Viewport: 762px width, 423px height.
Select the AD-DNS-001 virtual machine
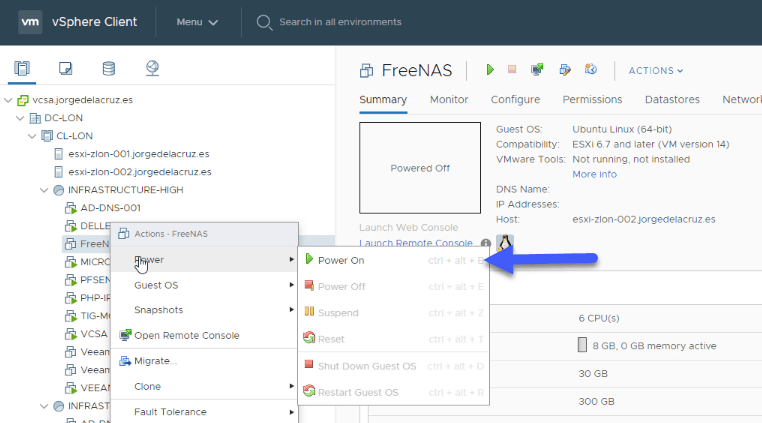(110, 208)
